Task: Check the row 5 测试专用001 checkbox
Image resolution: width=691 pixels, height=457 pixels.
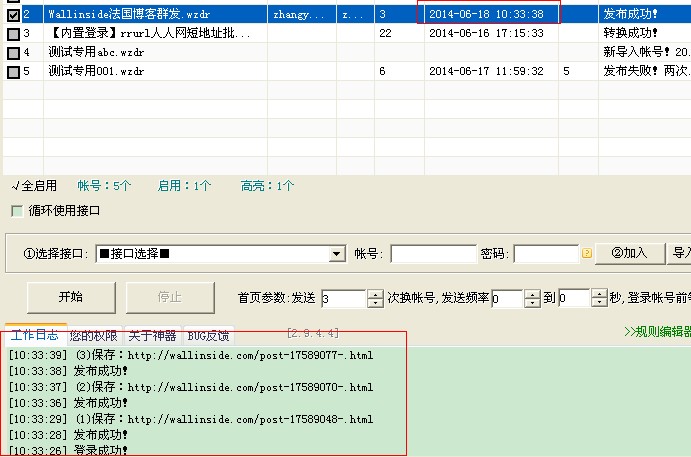Action: tap(12, 73)
